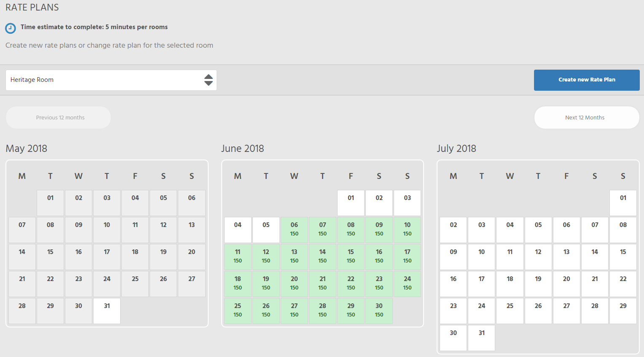Click May 07 date cell
Image resolution: width=644 pixels, height=357 pixels.
coord(22,230)
